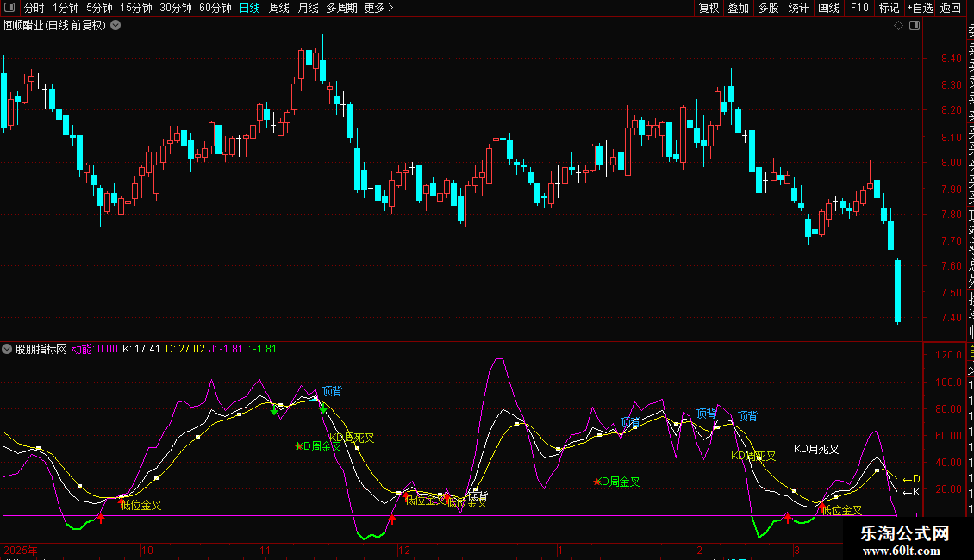Click the 叠加 overlay button

(x=739, y=8)
